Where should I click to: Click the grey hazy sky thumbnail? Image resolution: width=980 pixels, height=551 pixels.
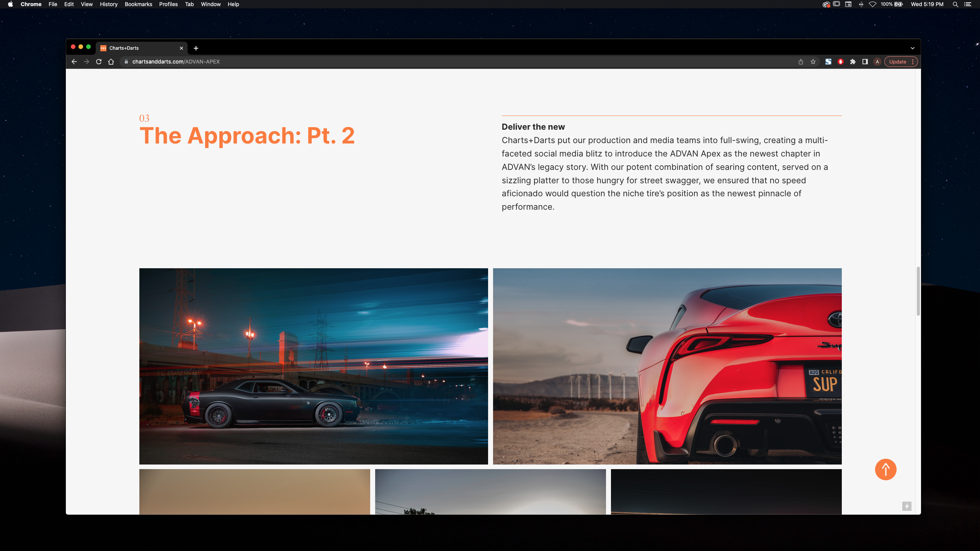tap(490, 492)
